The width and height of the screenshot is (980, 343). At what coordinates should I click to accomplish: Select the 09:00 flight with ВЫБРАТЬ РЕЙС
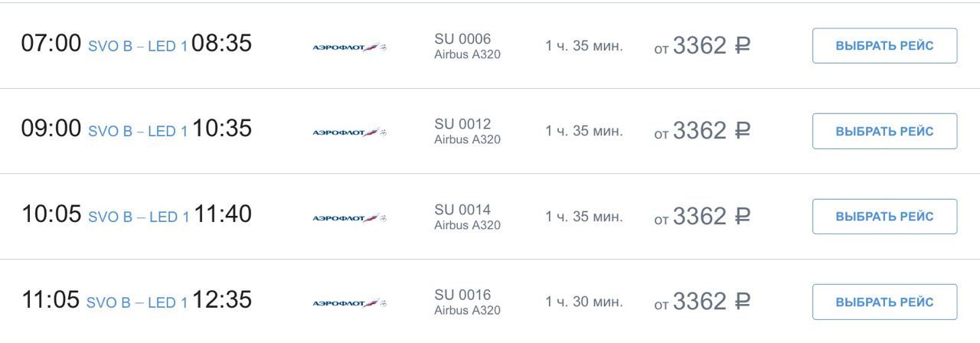point(884,131)
